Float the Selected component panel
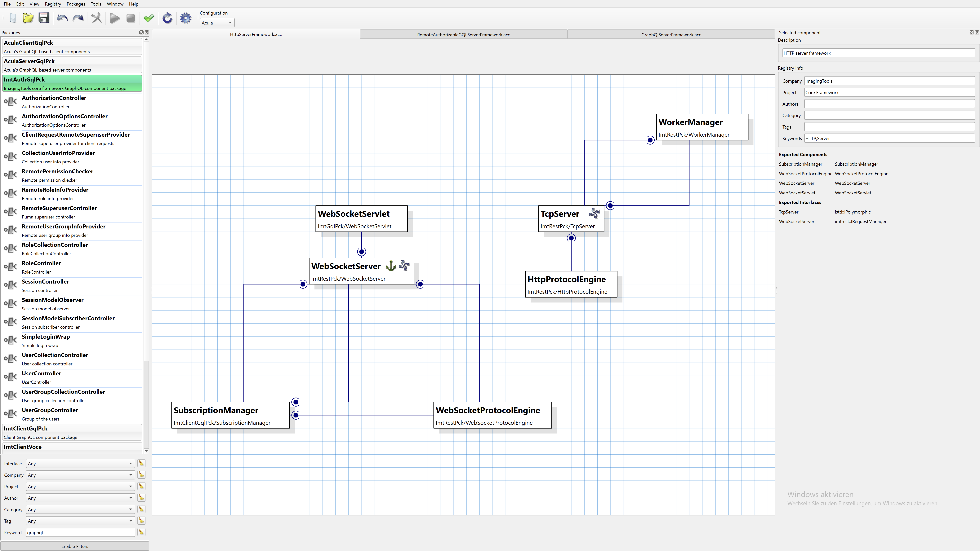The height and width of the screenshot is (551, 980). (x=971, y=32)
